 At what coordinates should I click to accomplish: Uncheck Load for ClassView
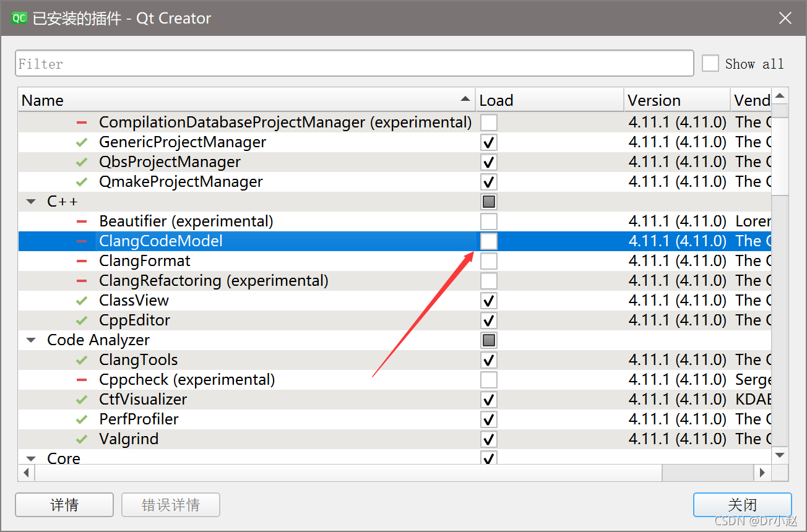[489, 301]
